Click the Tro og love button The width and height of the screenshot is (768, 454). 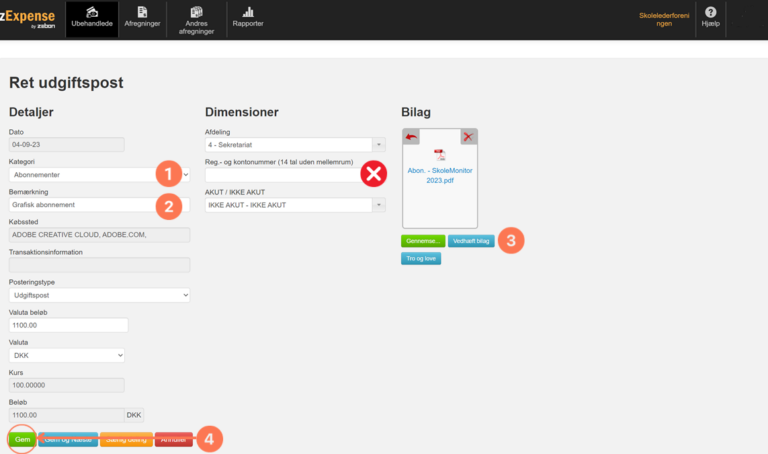421,258
